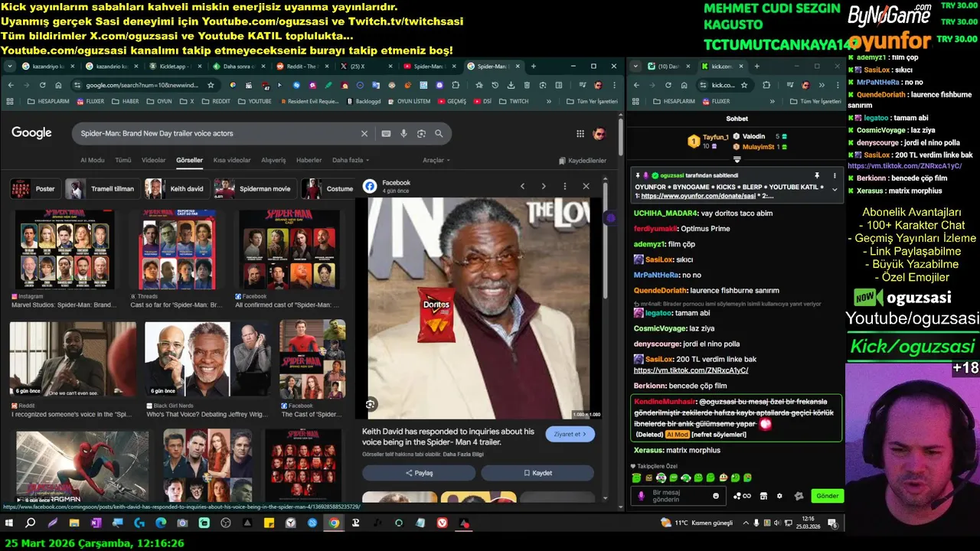
Task: Go back in the Google browser window
Action: (11, 85)
